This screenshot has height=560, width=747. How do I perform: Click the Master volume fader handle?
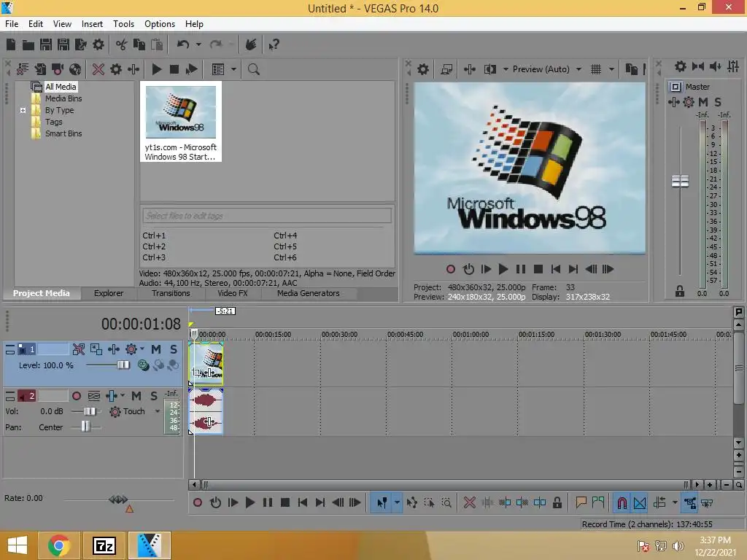tap(680, 181)
